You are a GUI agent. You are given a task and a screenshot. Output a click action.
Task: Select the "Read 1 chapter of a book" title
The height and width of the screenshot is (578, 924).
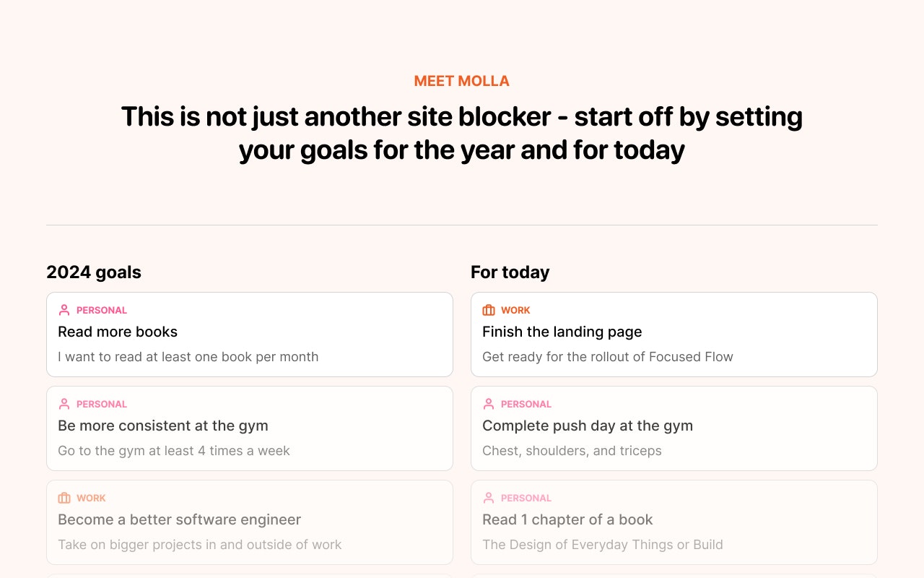click(567, 519)
